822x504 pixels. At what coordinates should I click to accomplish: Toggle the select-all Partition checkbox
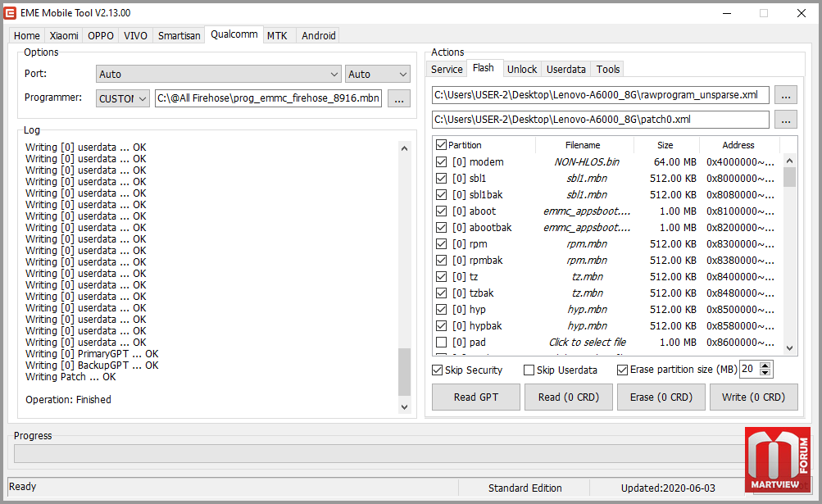coord(442,145)
